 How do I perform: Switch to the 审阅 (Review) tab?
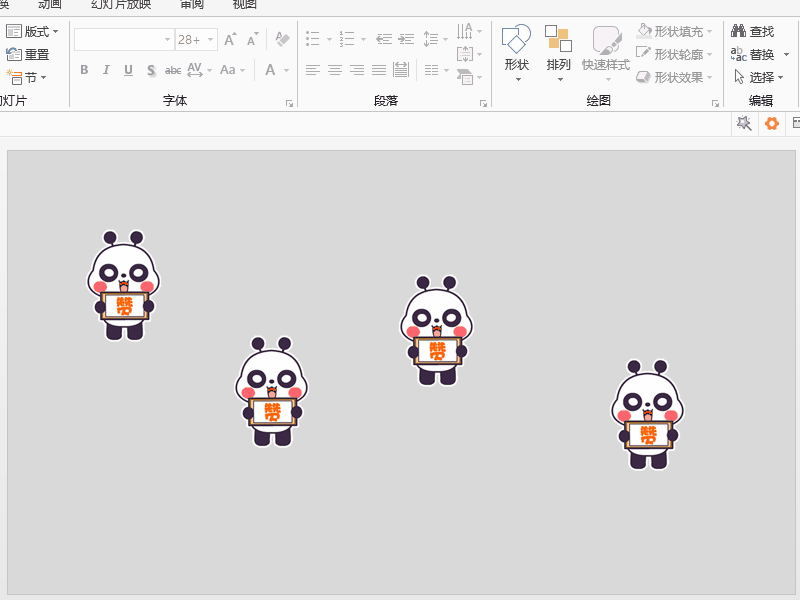[190, 4]
